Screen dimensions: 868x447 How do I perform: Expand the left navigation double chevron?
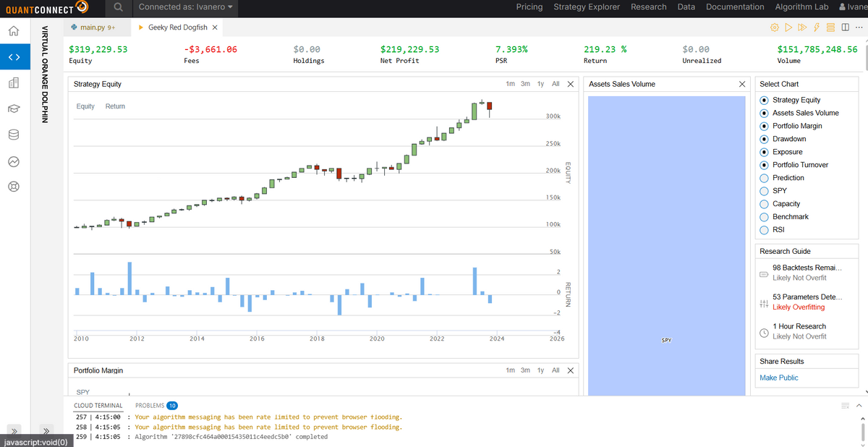13,430
